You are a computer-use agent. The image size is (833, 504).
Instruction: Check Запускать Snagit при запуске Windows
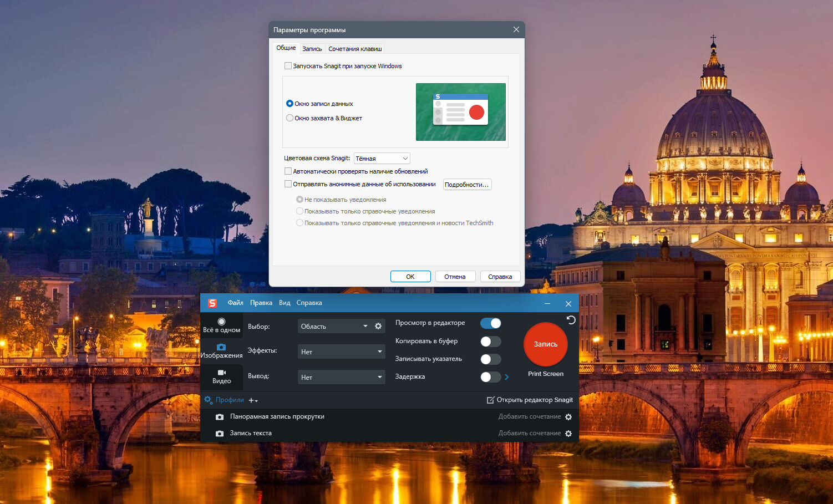tap(288, 65)
